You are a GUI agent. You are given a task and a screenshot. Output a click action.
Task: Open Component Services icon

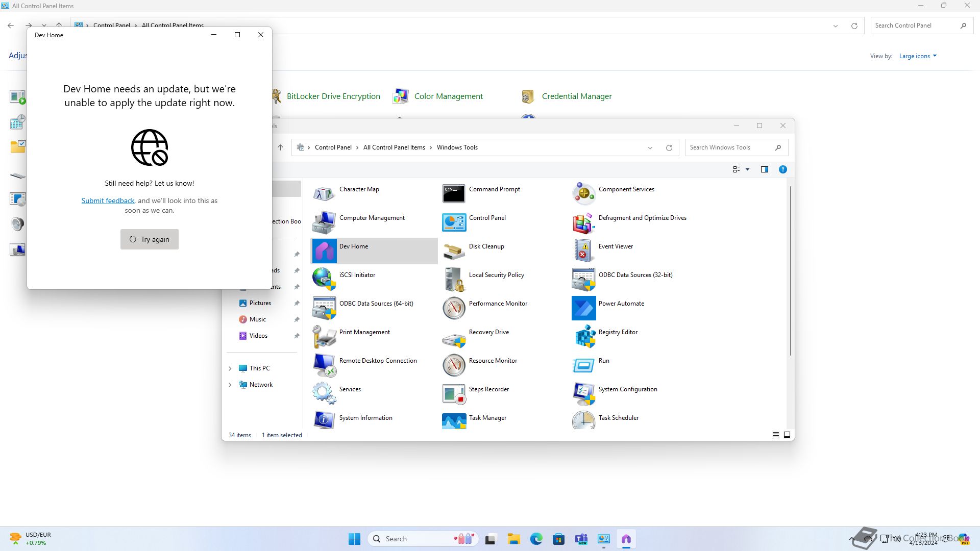[583, 194]
